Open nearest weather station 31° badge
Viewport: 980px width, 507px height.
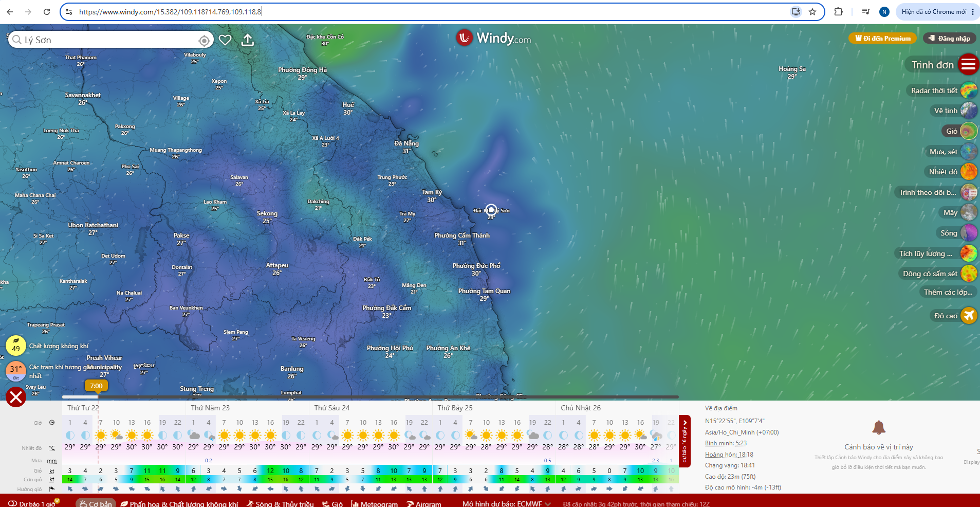point(16,371)
